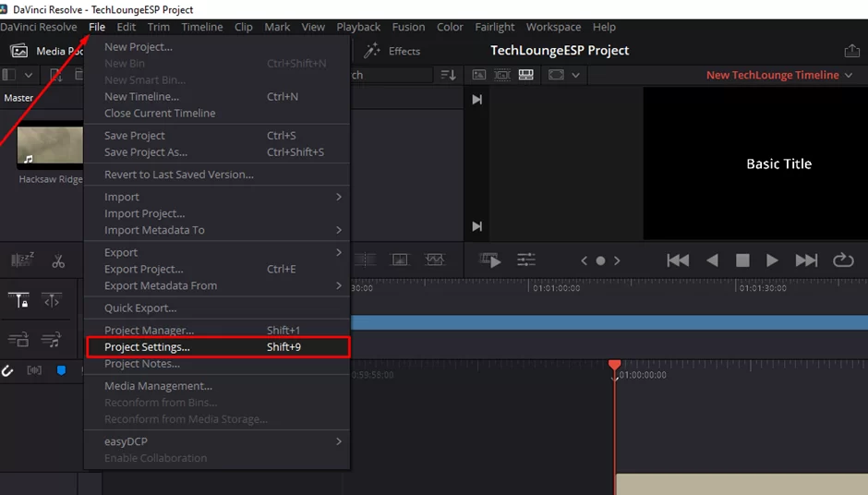Click the blue marker flag icon
This screenshot has height=495, width=868.
click(62, 370)
